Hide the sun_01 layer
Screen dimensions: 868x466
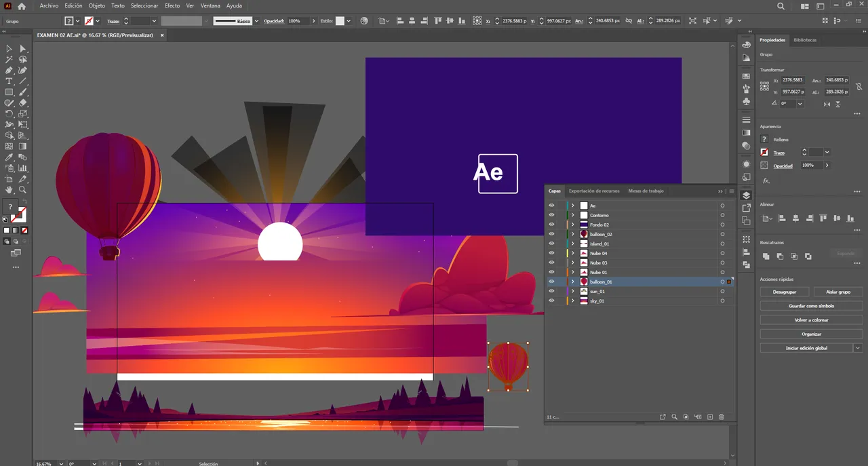(x=551, y=291)
